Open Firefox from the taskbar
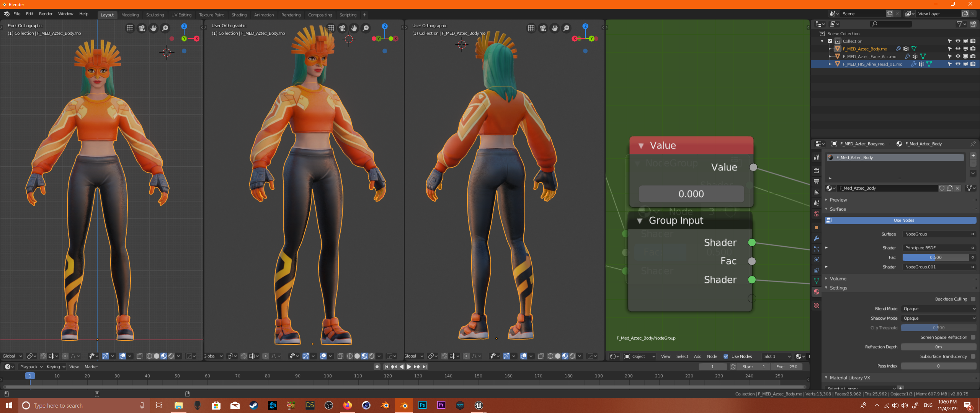 coord(347,405)
